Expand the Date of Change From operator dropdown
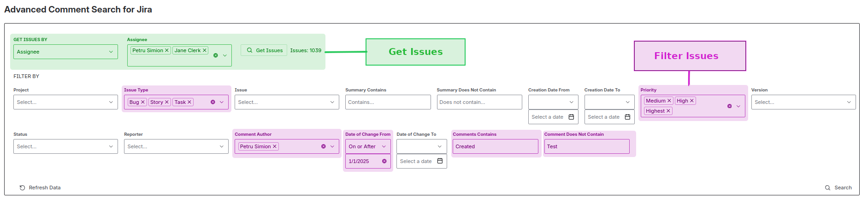Image resolution: width=868 pixels, height=212 pixels. pyautogui.click(x=368, y=146)
